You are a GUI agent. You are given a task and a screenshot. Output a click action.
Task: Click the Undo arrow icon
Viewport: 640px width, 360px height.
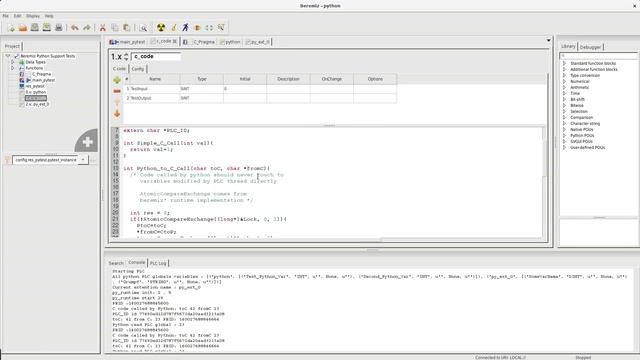coord(75,28)
